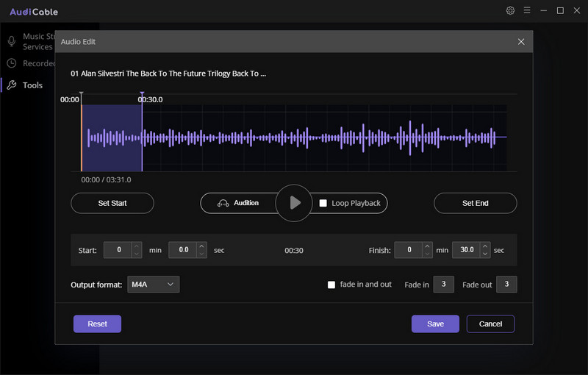Click the Fade out duration field

[506, 285]
